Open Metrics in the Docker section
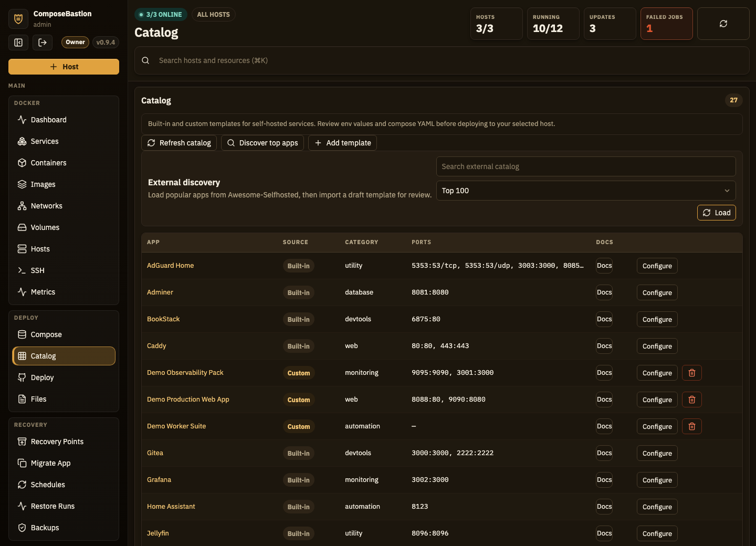The width and height of the screenshot is (756, 546). tap(64, 292)
